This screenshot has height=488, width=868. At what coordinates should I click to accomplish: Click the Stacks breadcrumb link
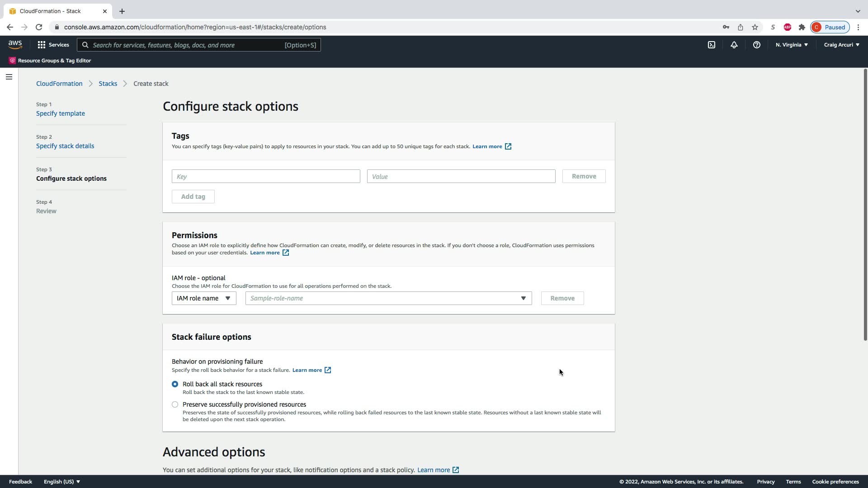[108, 84]
